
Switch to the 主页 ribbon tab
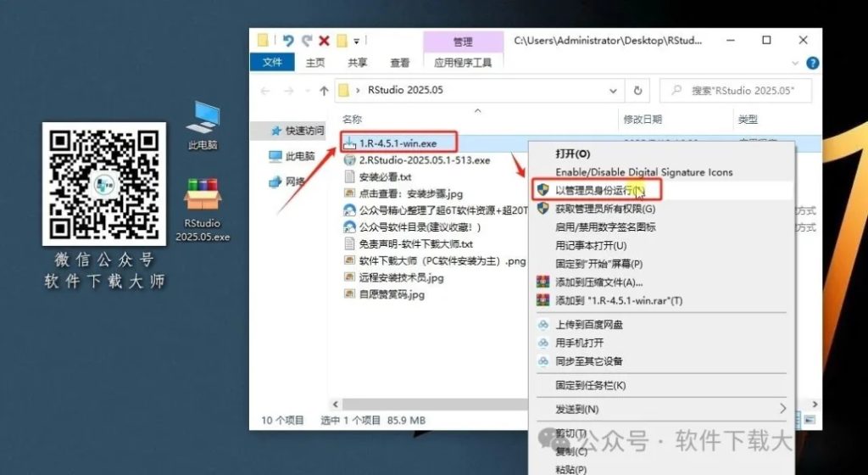pyautogui.click(x=315, y=63)
